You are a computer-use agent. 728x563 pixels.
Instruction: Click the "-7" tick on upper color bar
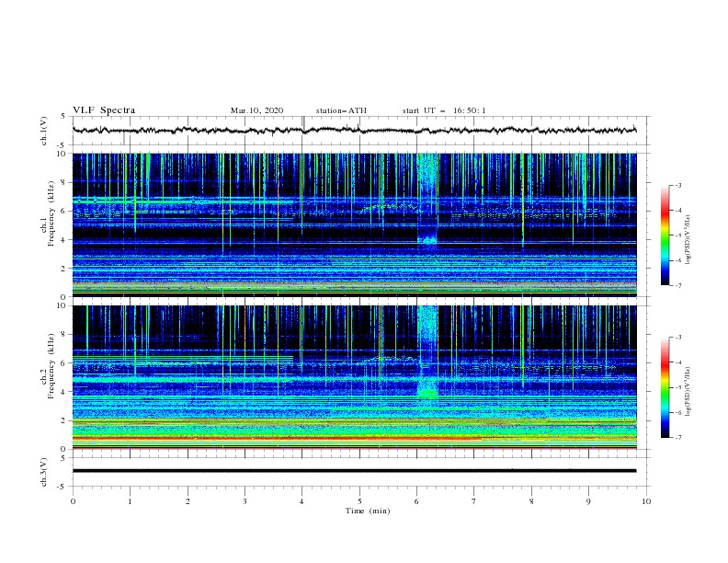(x=677, y=285)
